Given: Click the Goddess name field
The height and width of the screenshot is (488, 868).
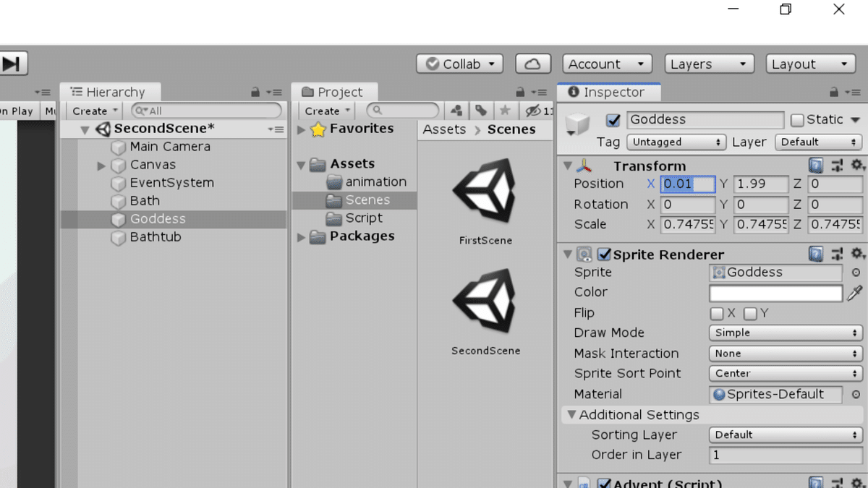Looking at the screenshot, I should (x=705, y=120).
